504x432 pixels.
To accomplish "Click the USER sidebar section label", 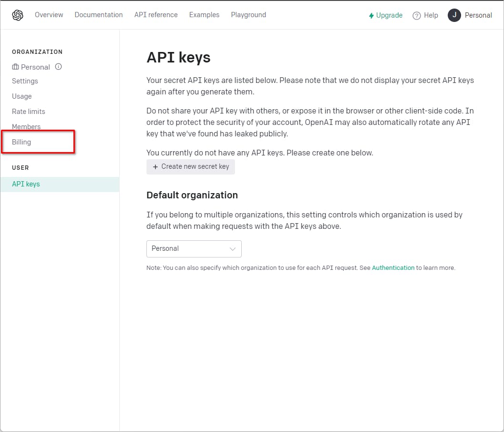I will pos(20,167).
